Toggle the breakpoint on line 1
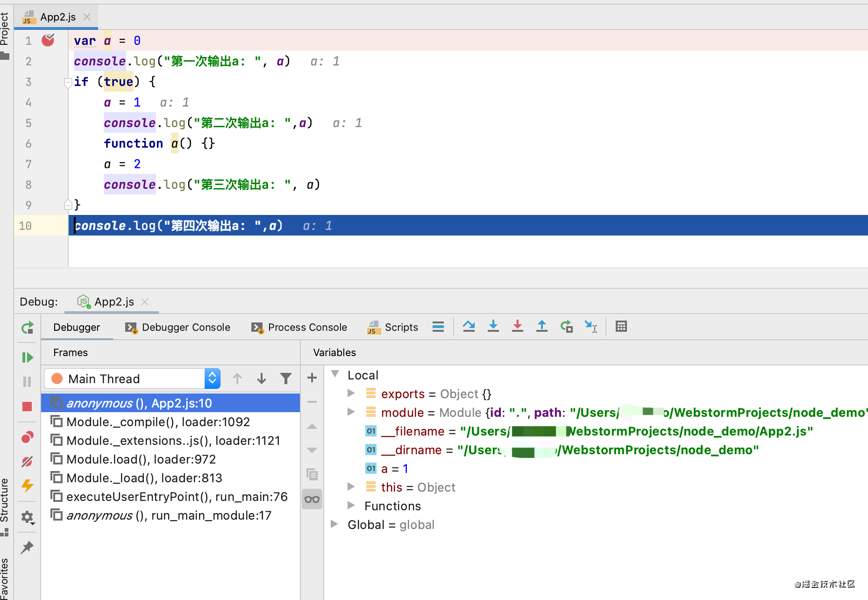The width and height of the screenshot is (868, 600). (x=48, y=40)
